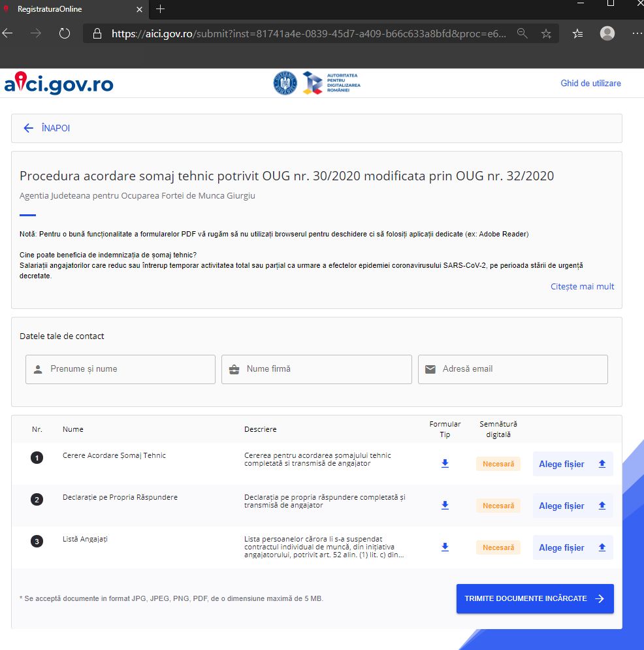
Task: Click Necesară badge in Declarație row
Action: coord(498,506)
